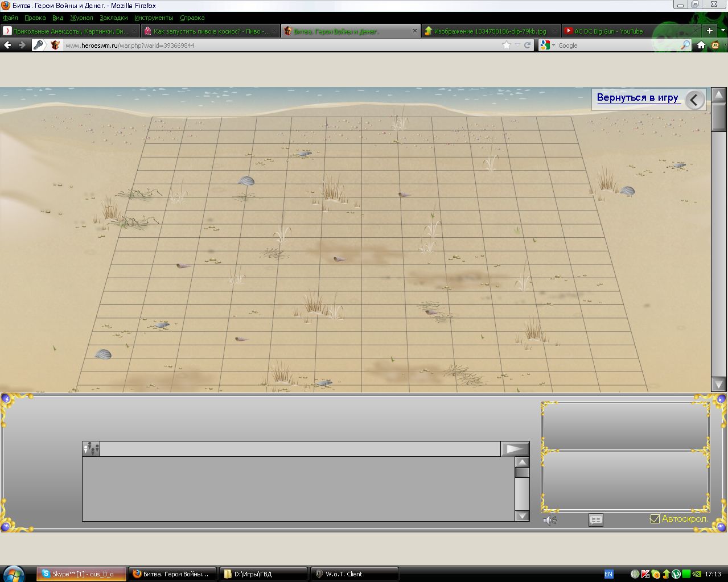Open the Правка menu
Viewport: 728px width, 582px height.
(x=35, y=18)
